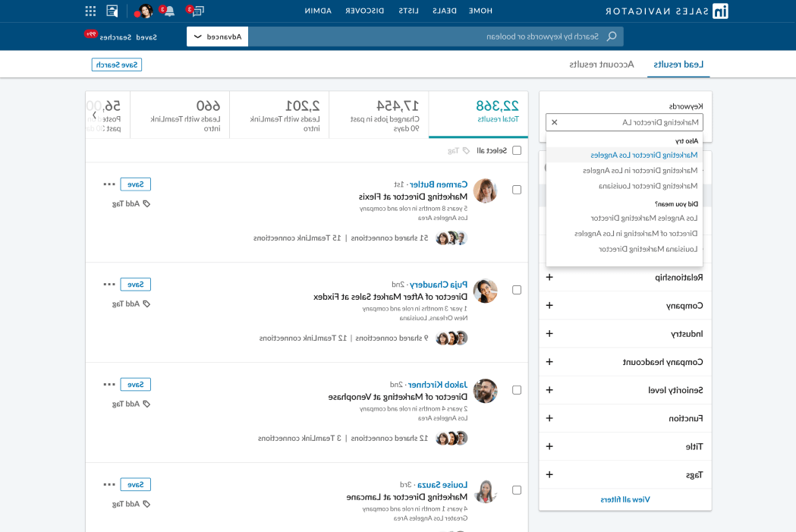Open Saved Searches
The height and width of the screenshot is (532, 796).
[x=128, y=37]
